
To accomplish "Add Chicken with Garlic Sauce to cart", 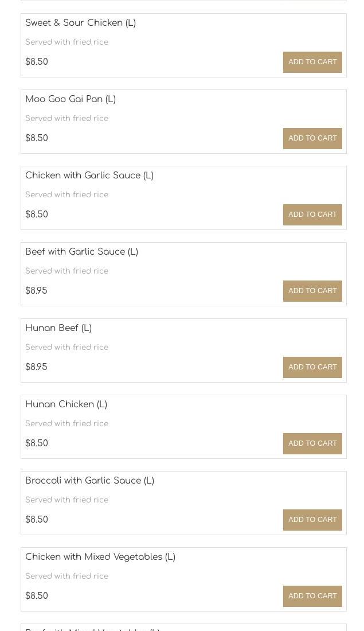I will (312, 215).
